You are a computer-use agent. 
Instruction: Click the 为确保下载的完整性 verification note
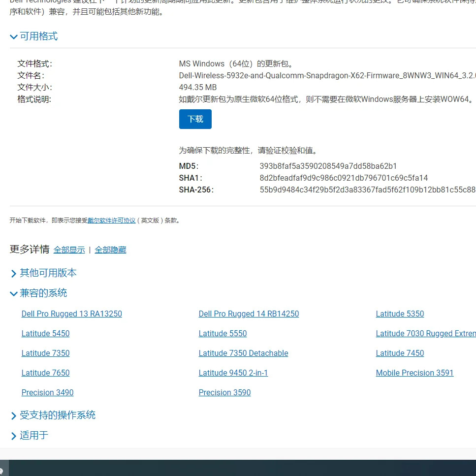248,151
